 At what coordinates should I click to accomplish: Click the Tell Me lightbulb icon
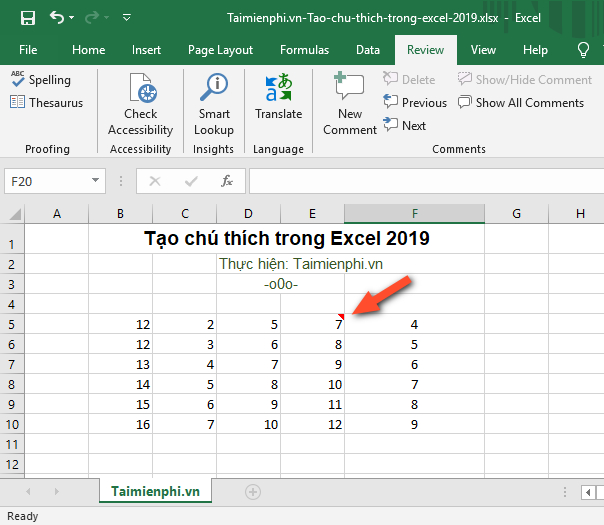pyautogui.click(x=584, y=50)
